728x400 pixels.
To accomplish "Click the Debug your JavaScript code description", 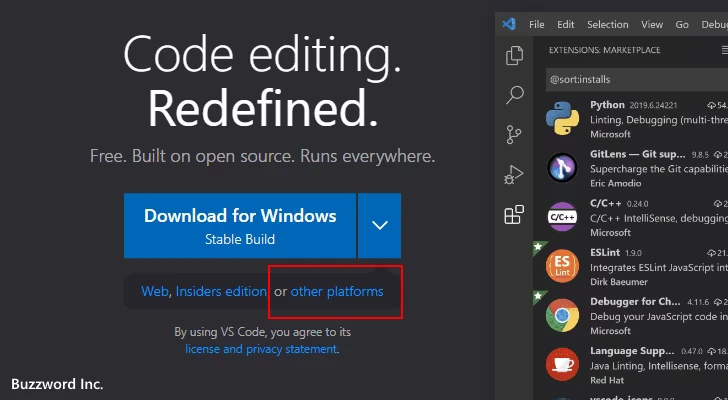I will 659,316.
